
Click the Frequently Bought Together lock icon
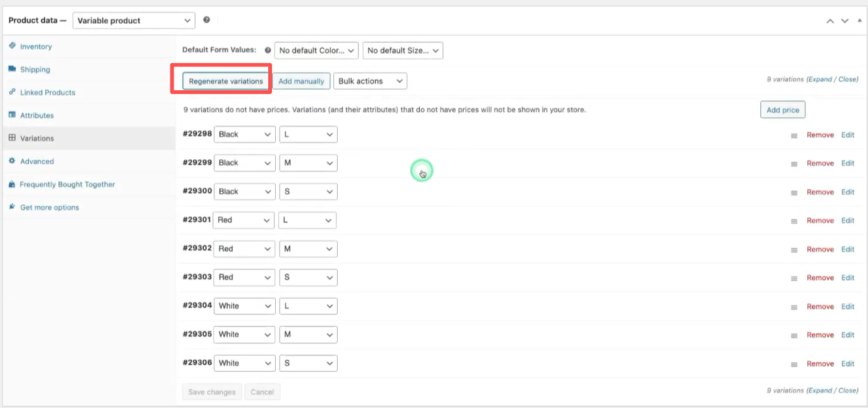pyautogui.click(x=11, y=184)
